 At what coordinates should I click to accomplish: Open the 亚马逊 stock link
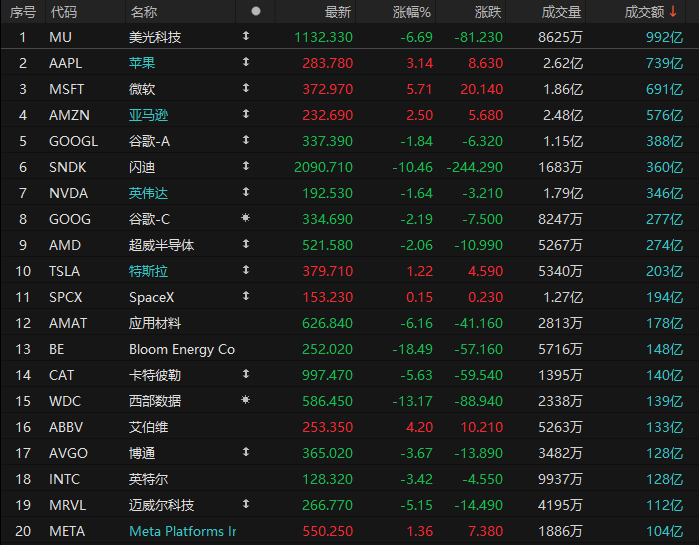(148, 115)
